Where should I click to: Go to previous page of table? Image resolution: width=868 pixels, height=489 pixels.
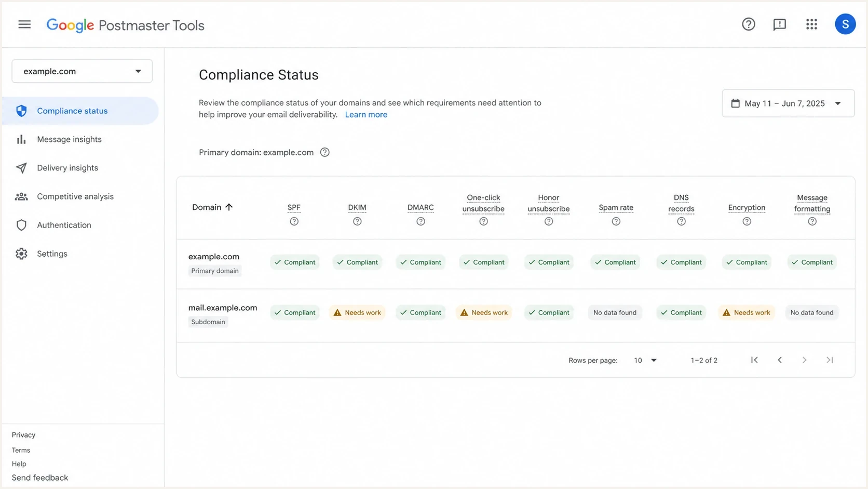779,360
